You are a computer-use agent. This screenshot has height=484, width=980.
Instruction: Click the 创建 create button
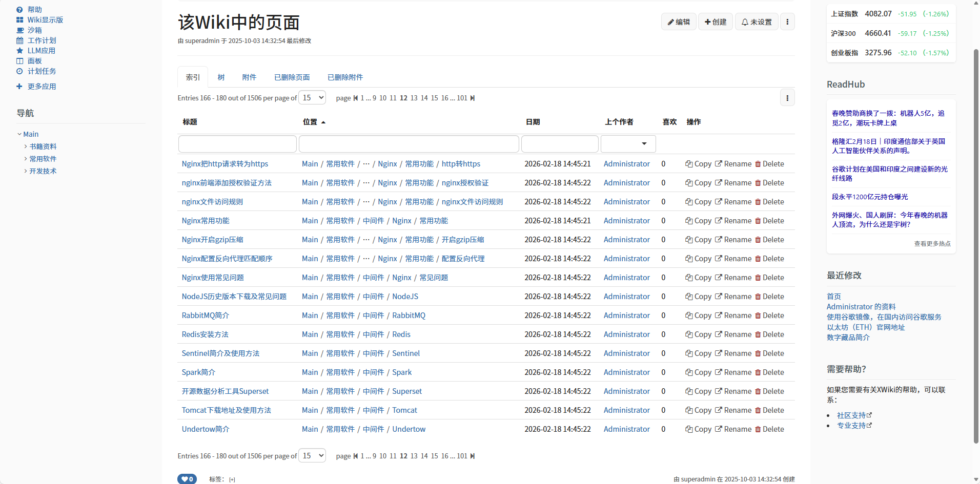pyautogui.click(x=715, y=22)
